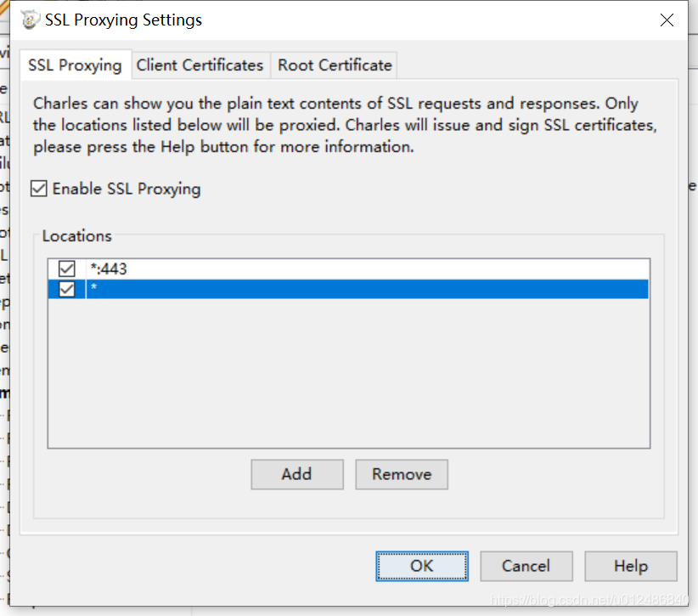Cancel the SSL proxying changes

[526, 566]
